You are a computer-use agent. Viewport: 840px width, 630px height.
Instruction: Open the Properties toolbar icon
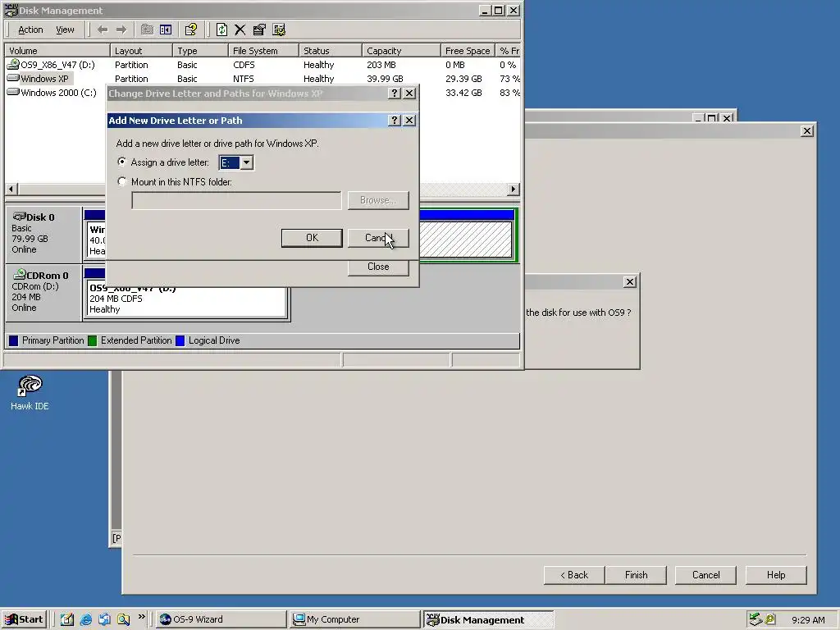click(259, 30)
